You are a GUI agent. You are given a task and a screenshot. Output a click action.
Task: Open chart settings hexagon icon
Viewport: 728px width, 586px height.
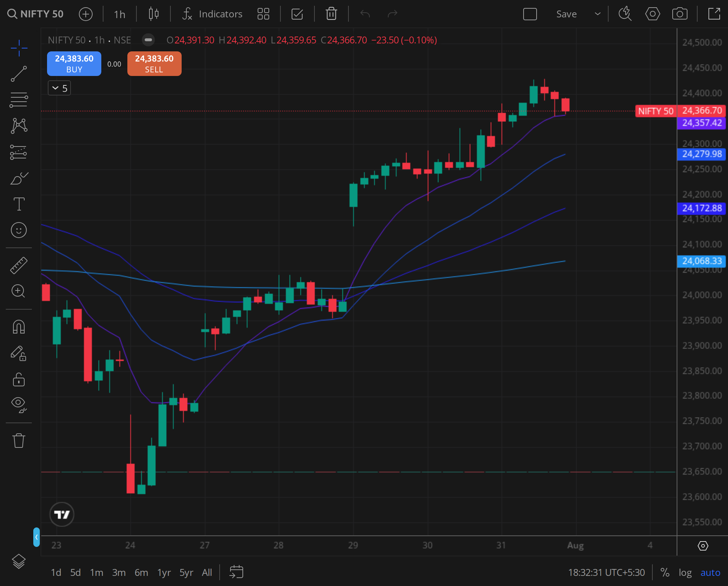[652, 14]
